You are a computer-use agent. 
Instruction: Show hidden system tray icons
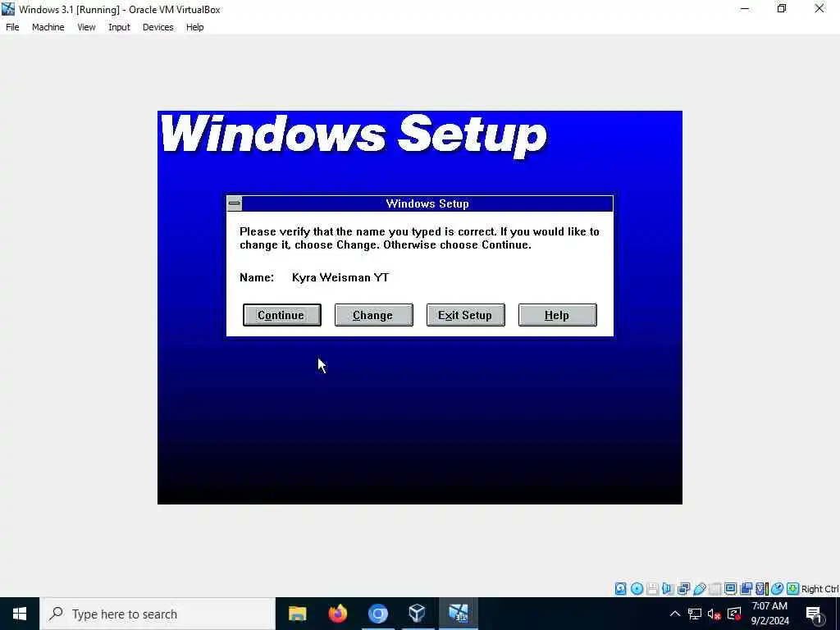pyautogui.click(x=675, y=614)
